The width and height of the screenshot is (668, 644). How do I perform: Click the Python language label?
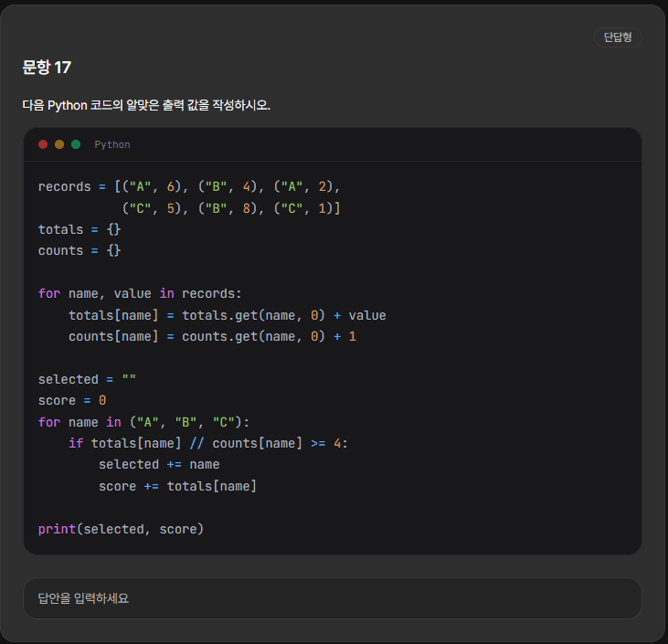point(112,145)
